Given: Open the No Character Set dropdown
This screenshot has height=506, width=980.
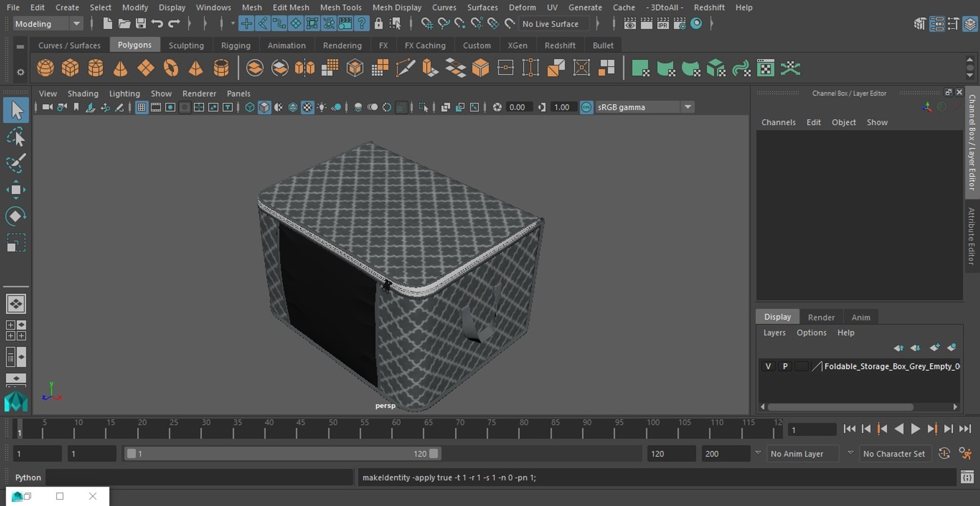Looking at the screenshot, I should point(895,453).
